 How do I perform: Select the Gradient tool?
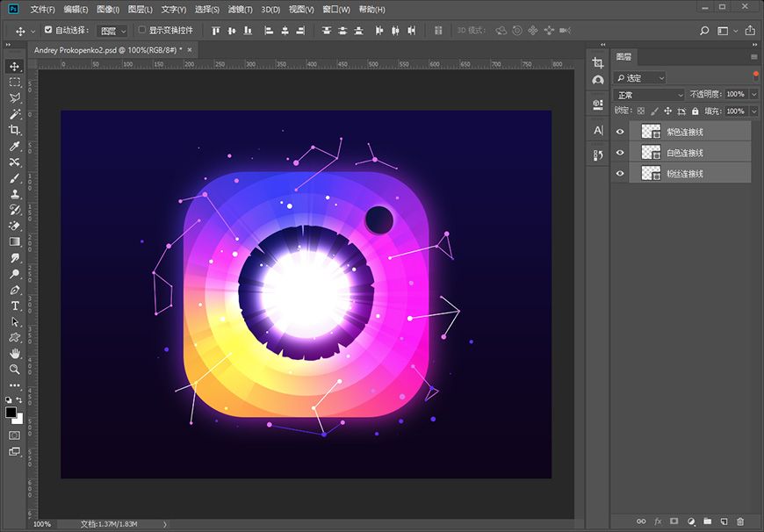(x=15, y=241)
